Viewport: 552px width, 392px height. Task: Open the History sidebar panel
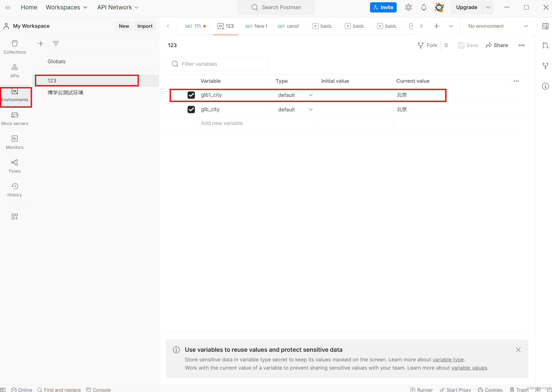[x=15, y=190]
